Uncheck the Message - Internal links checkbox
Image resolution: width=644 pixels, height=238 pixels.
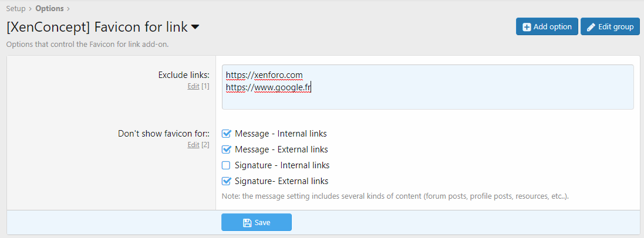[x=226, y=134]
